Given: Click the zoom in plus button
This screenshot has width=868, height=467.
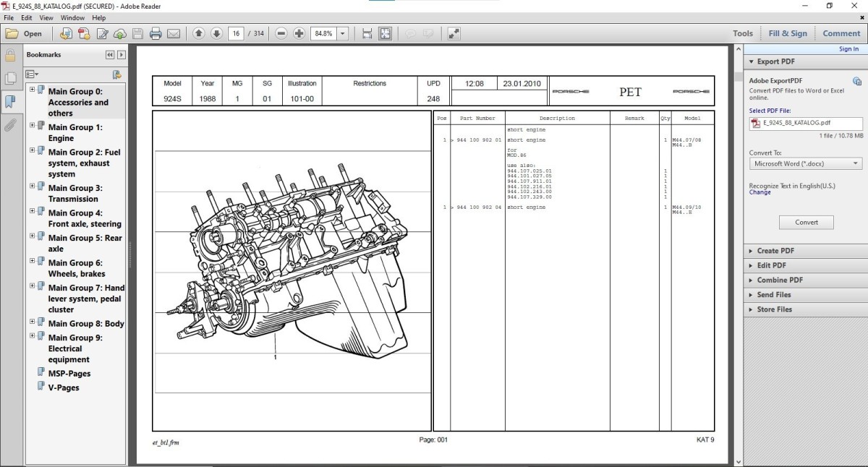Looking at the screenshot, I should pos(299,33).
